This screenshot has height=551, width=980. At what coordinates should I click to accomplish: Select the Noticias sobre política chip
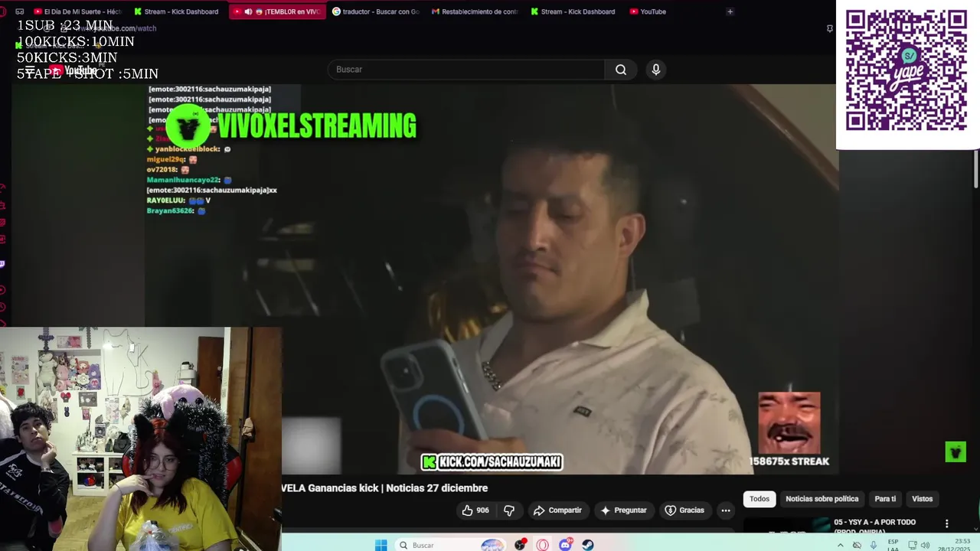point(822,499)
